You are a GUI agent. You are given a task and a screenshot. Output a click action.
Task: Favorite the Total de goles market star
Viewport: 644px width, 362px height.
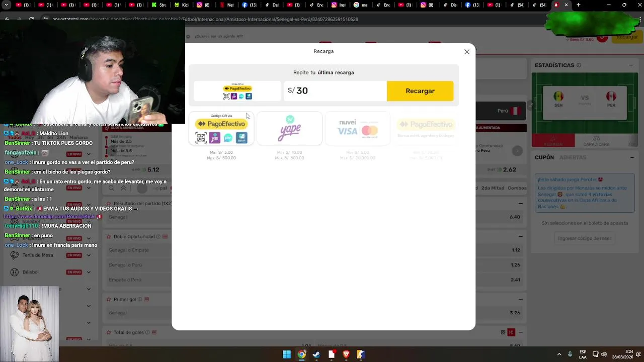pyautogui.click(x=109, y=332)
